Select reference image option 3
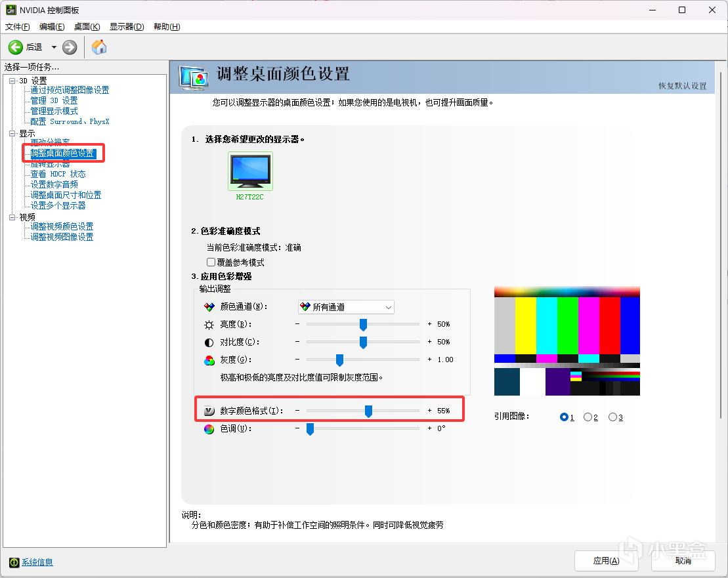The height and width of the screenshot is (578, 728). 613,417
